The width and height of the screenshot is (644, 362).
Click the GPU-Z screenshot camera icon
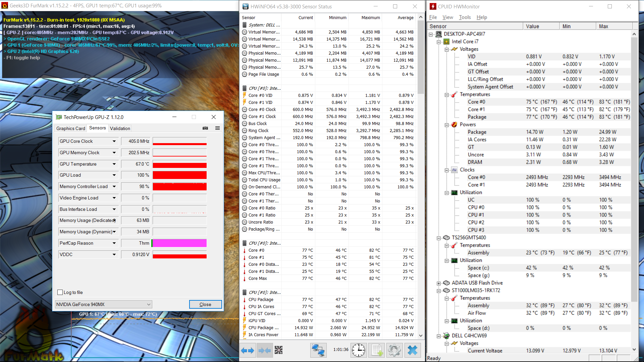(205, 128)
